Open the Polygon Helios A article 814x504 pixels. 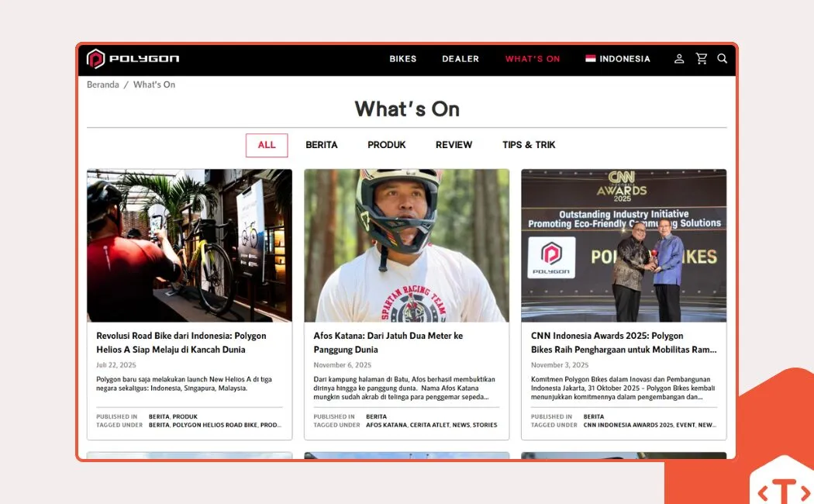click(181, 341)
